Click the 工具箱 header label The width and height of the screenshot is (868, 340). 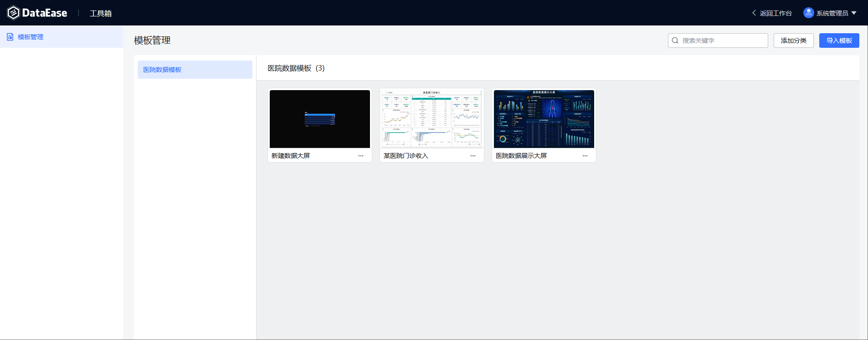click(x=101, y=13)
